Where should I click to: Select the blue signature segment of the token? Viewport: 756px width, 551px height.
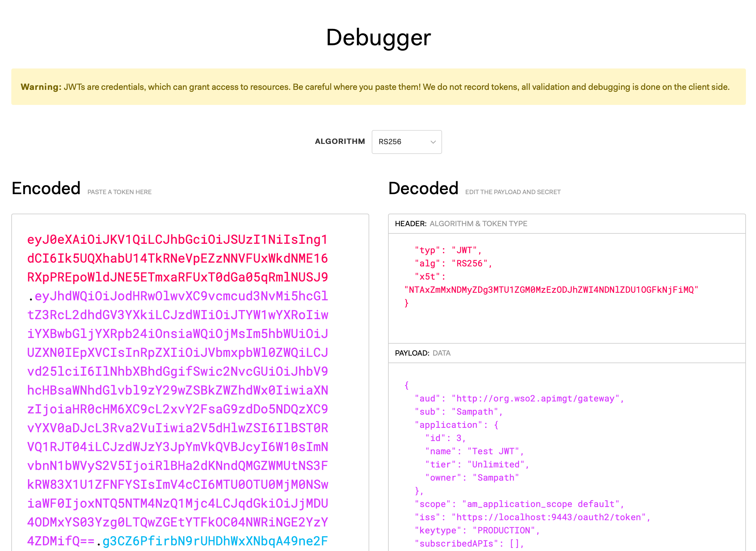(215, 541)
